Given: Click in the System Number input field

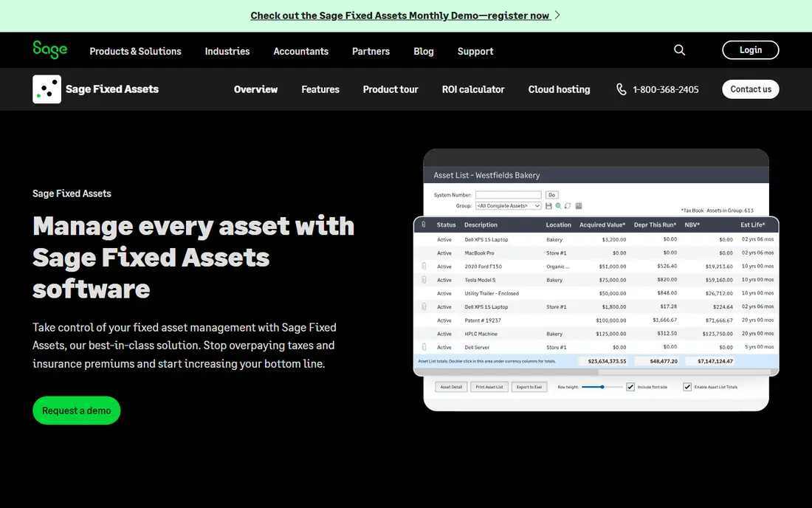Looking at the screenshot, I should coord(509,195).
